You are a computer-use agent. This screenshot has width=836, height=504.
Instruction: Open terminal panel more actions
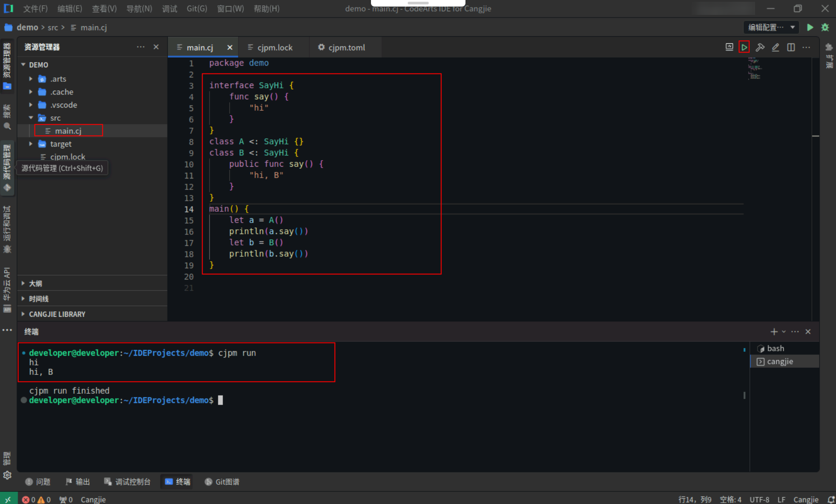795,332
